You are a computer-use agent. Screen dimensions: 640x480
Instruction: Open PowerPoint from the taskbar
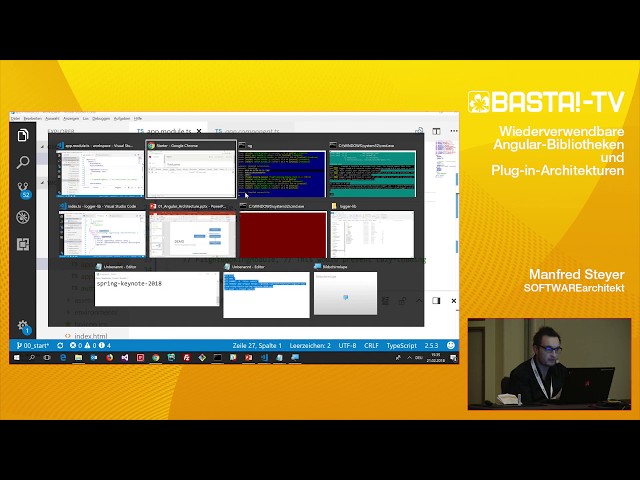point(249,358)
